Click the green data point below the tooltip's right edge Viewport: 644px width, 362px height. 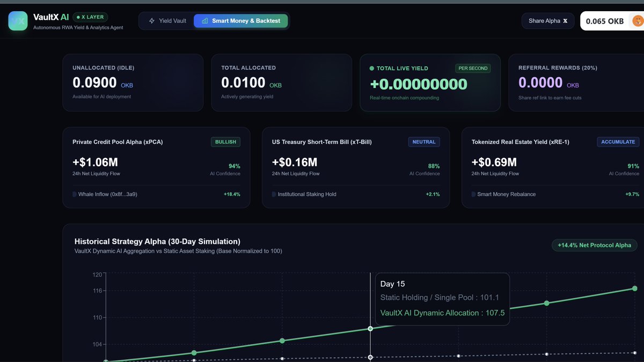[546, 303]
